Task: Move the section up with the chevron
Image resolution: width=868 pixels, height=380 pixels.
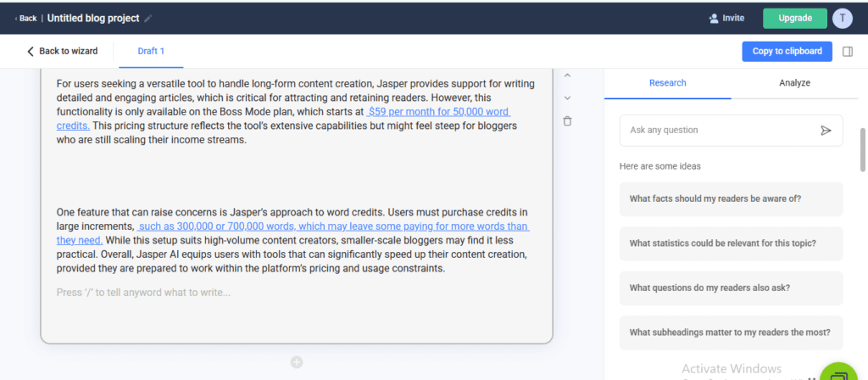Action: 567,75
